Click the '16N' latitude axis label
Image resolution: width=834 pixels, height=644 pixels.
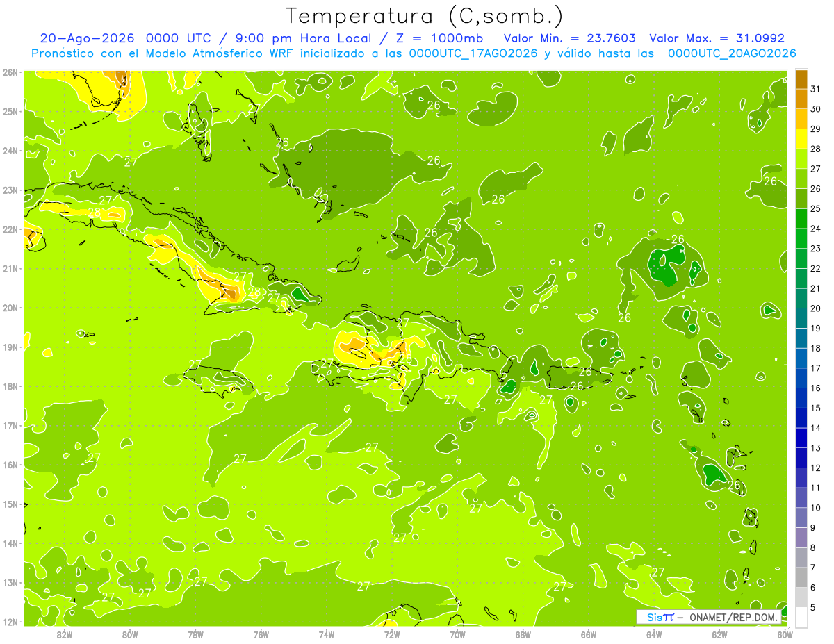[x=10, y=465]
